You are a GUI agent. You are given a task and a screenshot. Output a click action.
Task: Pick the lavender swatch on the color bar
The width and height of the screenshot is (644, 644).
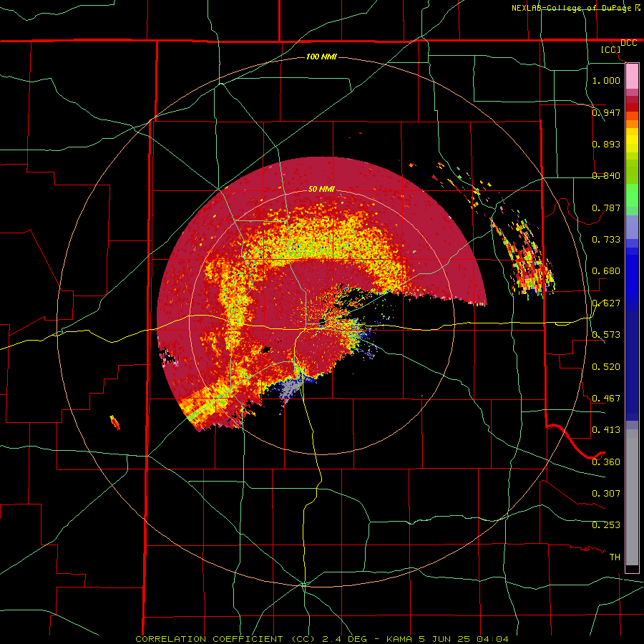pyautogui.click(x=632, y=228)
